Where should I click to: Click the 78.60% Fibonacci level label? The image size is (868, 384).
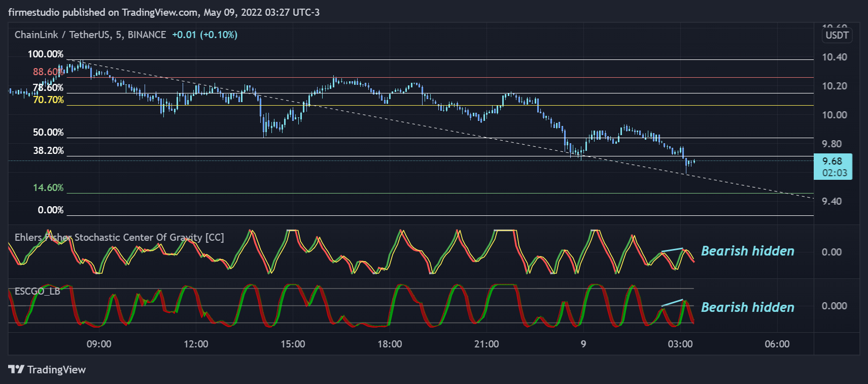[49, 87]
